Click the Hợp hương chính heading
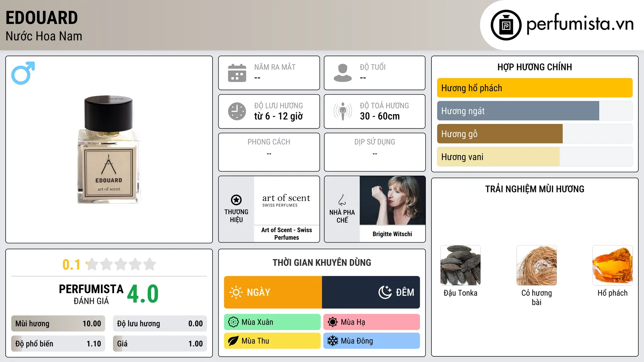This screenshot has width=644, height=362. [535, 67]
